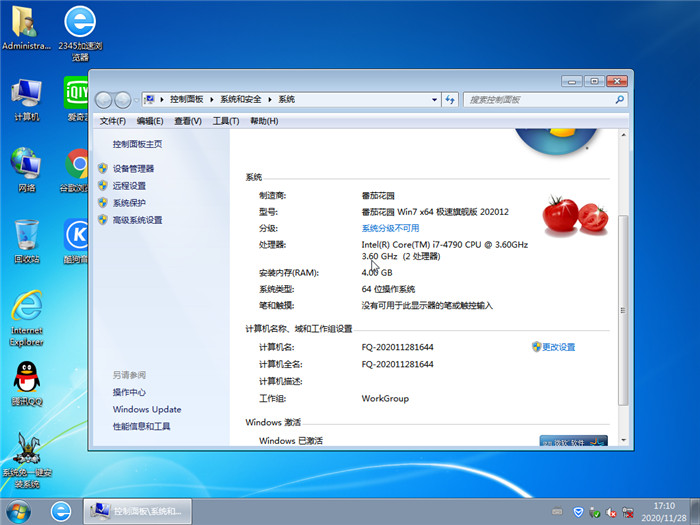Click the shield icon beside 高级系统设置
The width and height of the screenshot is (700, 525).
coord(103,220)
